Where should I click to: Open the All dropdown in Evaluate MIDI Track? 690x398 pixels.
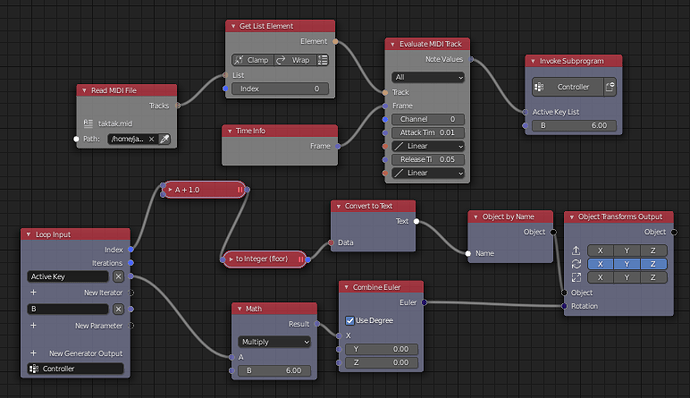[x=428, y=77]
